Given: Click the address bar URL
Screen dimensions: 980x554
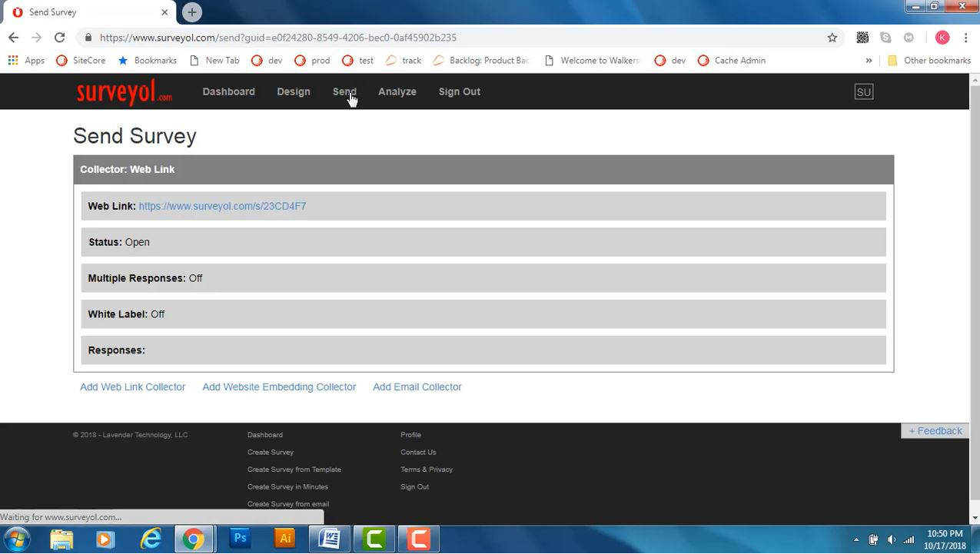Looking at the screenshot, I should tap(278, 38).
